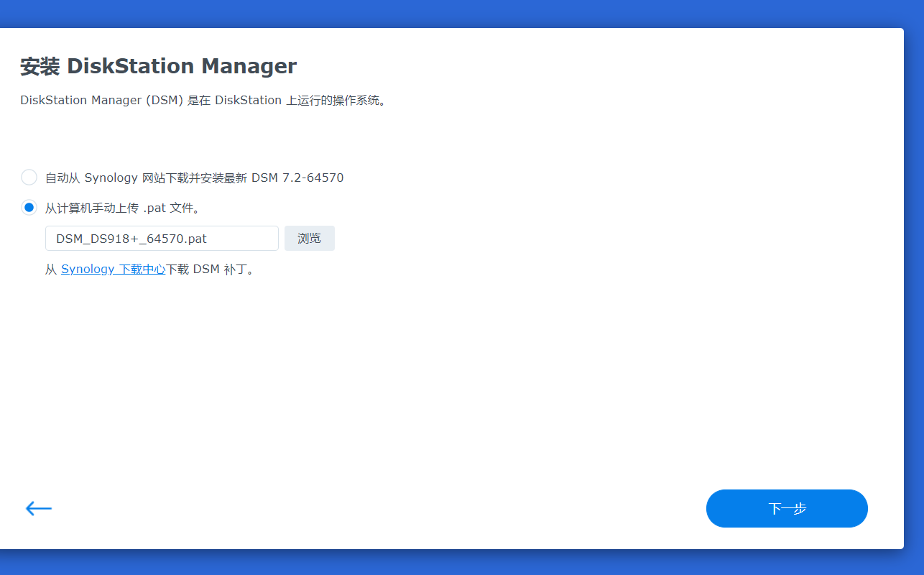Select manual .pat file upload option
The image size is (924, 575).
29,208
